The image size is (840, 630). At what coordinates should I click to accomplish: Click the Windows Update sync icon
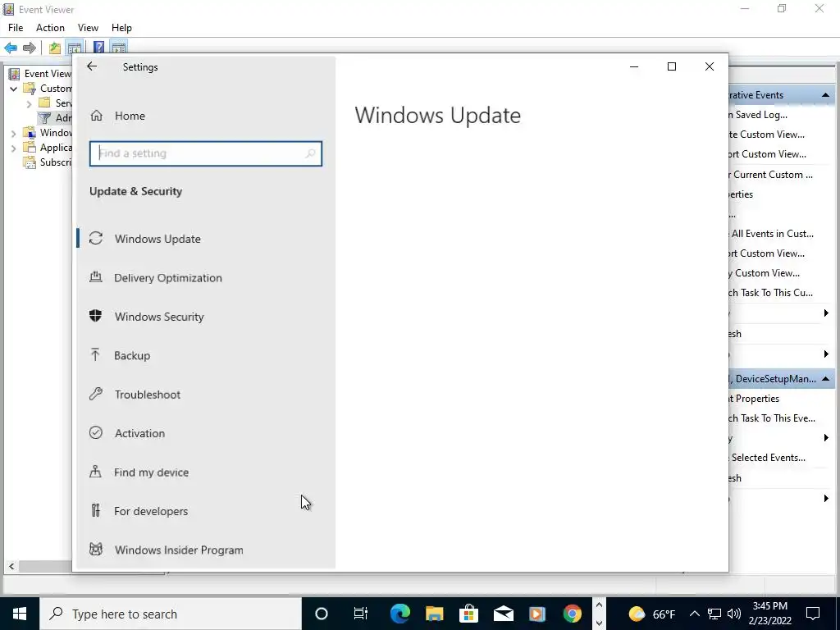[96, 239]
